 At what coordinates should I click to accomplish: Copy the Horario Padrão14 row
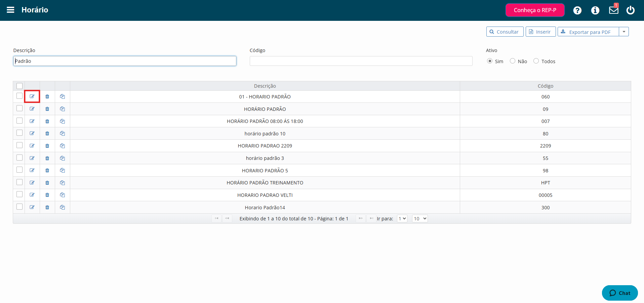(63, 207)
